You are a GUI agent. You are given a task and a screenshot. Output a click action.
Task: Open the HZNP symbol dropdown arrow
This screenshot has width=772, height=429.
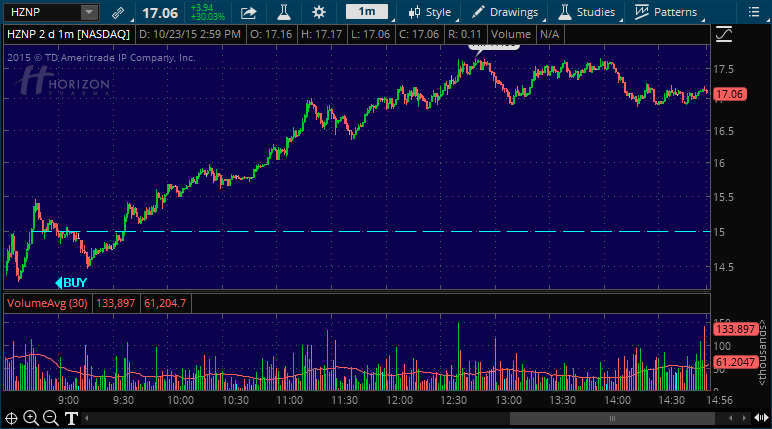click(89, 12)
